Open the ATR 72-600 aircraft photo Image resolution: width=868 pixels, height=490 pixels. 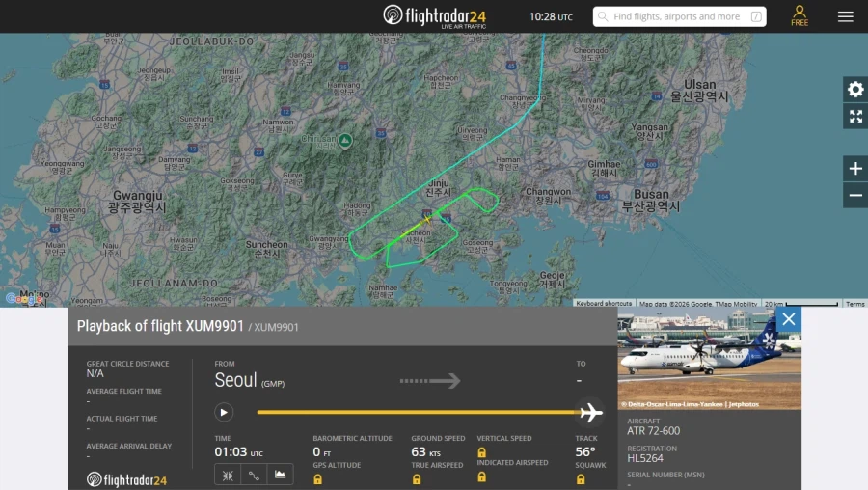[709, 357]
